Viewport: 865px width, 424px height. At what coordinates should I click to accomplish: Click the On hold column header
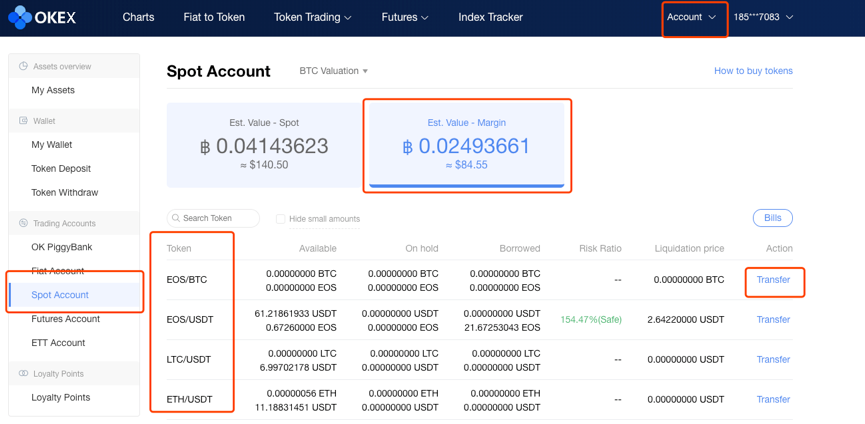(x=421, y=249)
